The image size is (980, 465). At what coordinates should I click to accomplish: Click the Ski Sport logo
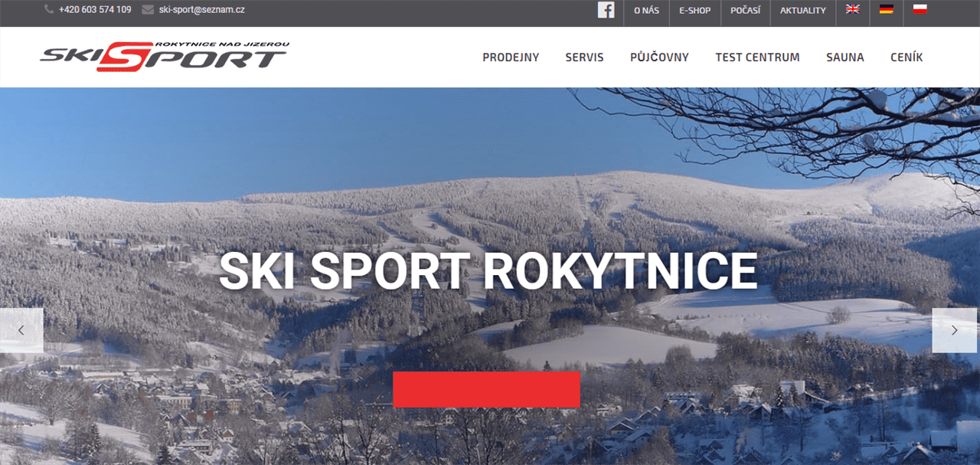pyautogui.click(x=165, y=57)
